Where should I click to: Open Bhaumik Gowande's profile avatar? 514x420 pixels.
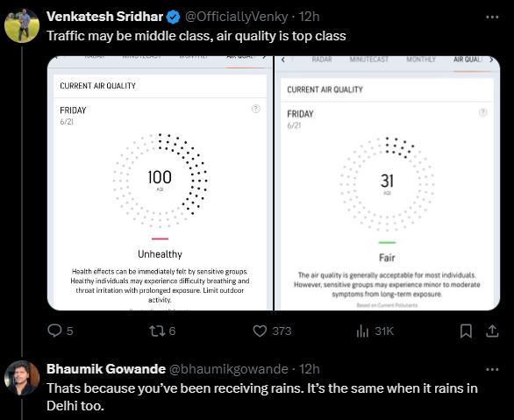click(x=22, y=378)
